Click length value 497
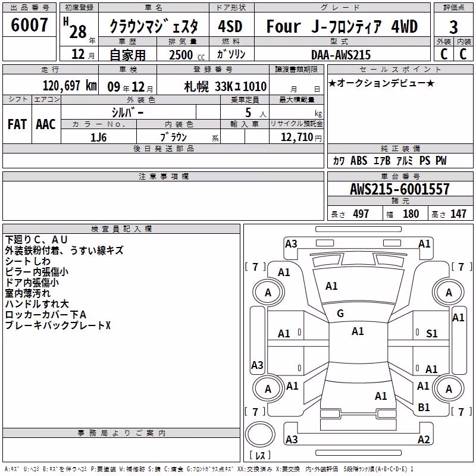Image resolution: width=476 pixels, height=476 pixels. coord(361,214)
